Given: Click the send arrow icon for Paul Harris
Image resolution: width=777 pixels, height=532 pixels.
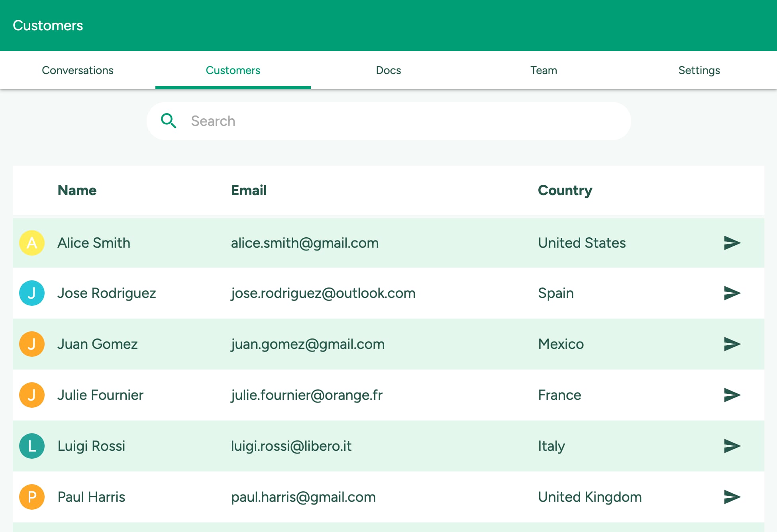Looking at the screenshot, I should [732, 497].
